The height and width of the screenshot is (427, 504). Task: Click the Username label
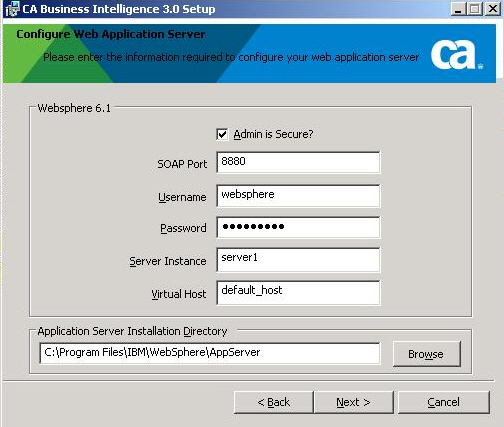182,197
